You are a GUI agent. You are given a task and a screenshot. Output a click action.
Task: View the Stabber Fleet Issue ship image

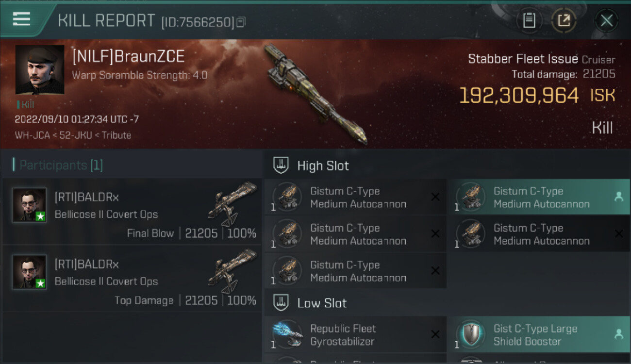pyautogui.click(x=315, y=94)
